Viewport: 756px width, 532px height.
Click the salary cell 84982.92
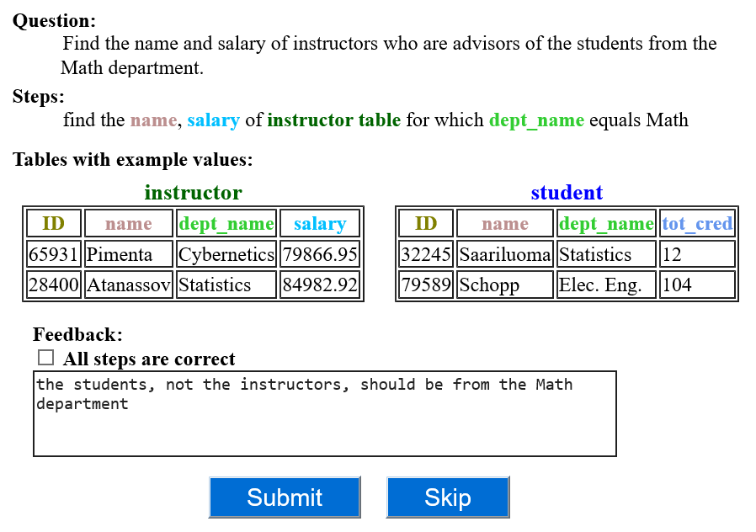tap(320, 285)
